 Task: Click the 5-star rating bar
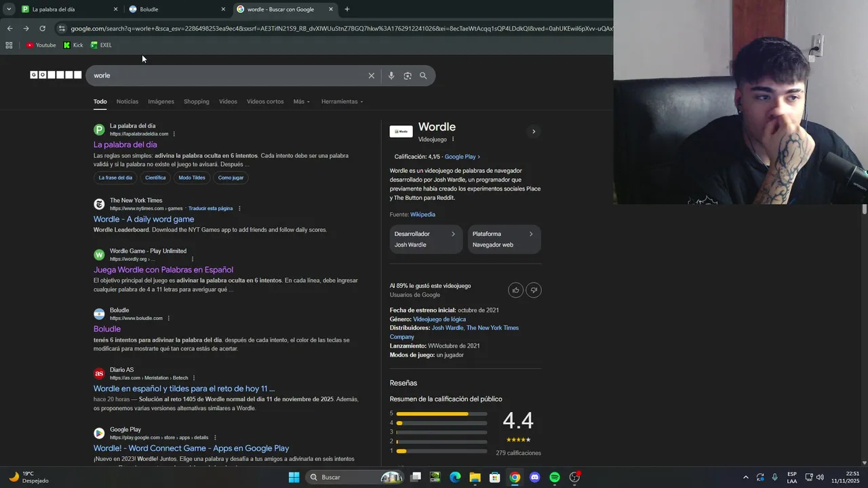click(x=441, y=413)
